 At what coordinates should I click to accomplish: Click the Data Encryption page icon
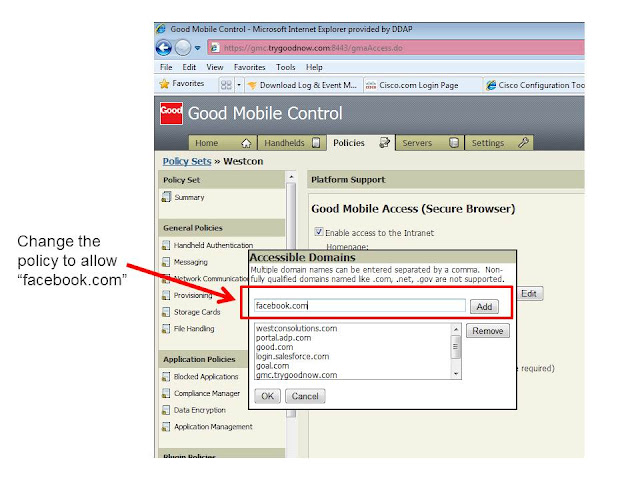pos(166,410)
